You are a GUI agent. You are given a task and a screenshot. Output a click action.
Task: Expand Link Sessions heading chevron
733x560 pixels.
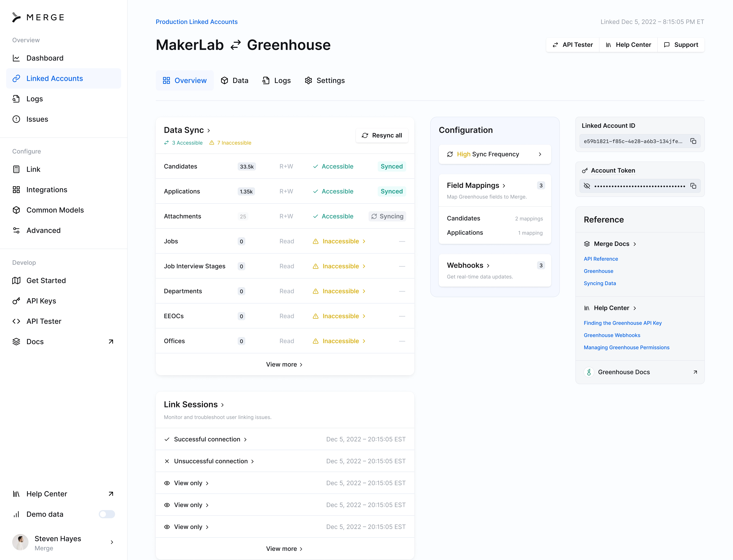(x=222, y=405)
